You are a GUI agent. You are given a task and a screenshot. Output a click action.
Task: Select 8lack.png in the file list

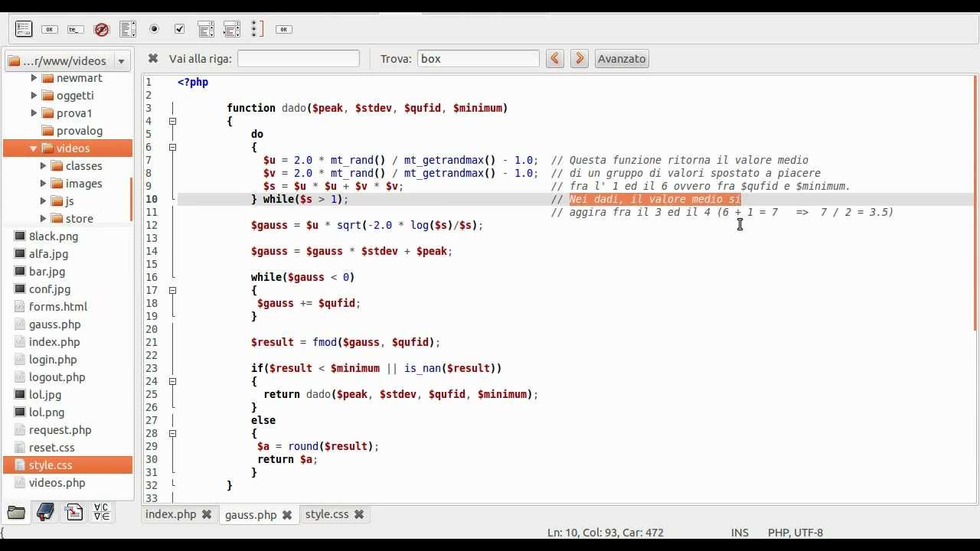54,236
